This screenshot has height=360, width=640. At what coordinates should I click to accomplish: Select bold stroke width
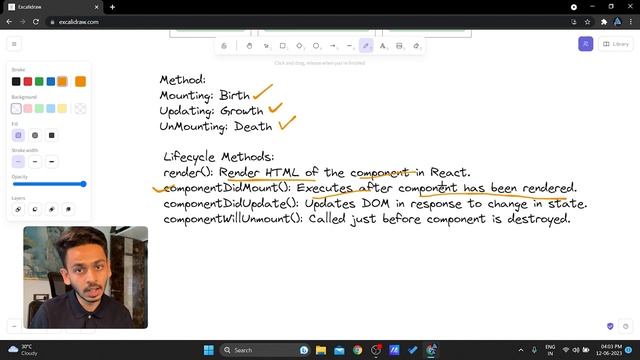point(35,162)
